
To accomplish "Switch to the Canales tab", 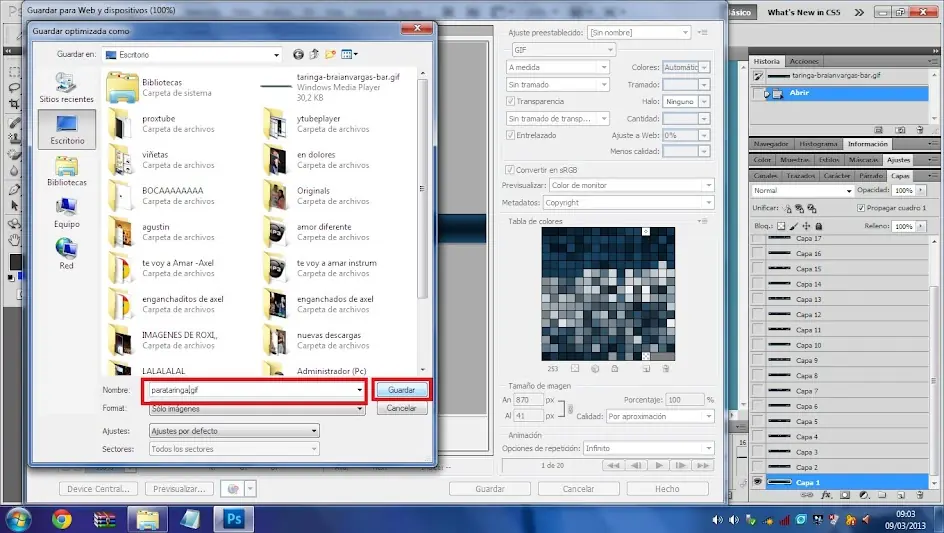I will tap(765, 176).
